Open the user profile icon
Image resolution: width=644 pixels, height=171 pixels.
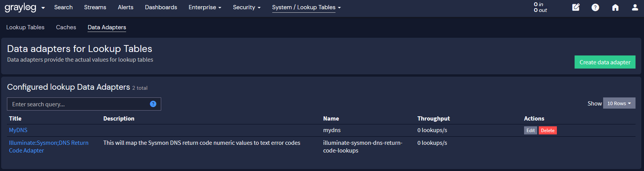pyautogui.click(x=635, y=7)
